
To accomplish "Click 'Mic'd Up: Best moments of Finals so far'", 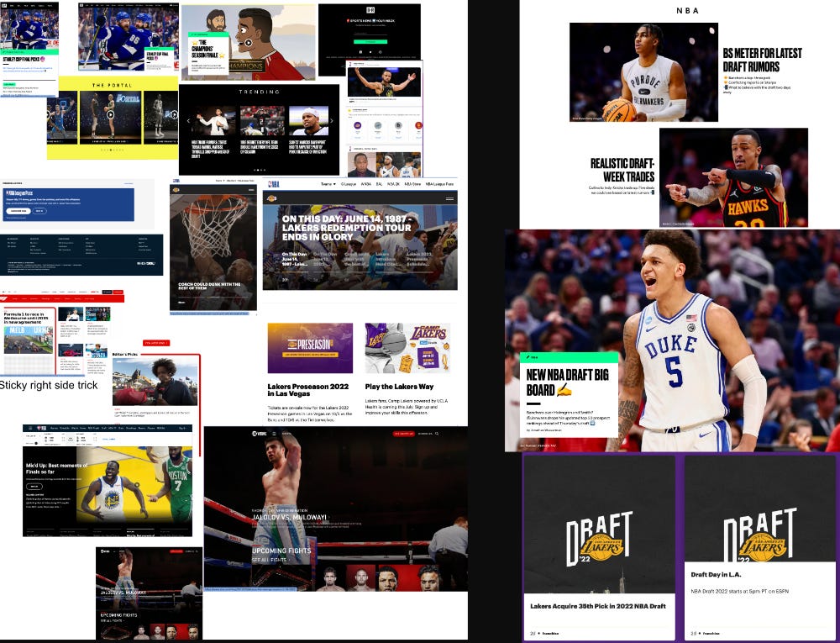I will (57, 468).
